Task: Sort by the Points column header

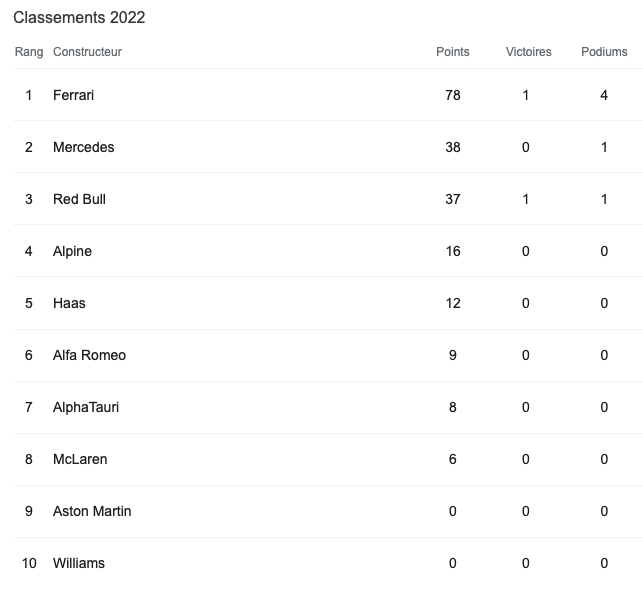Action: [453, 52]
